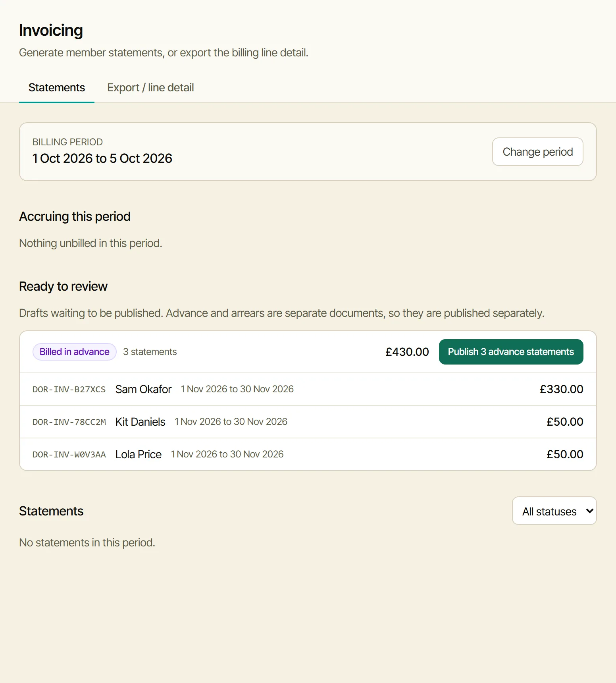Click the Statements section heading near the status filter

(x=51, y=511)
